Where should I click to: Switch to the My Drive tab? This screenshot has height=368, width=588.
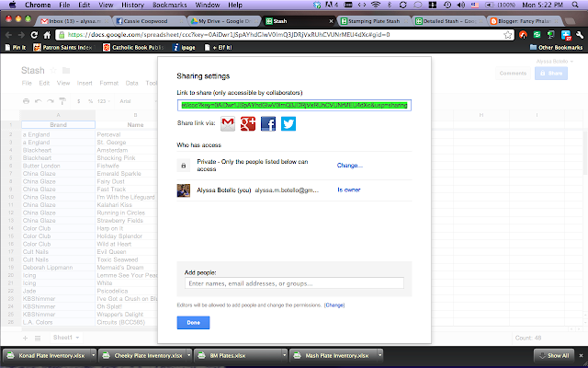click(222, 21)
